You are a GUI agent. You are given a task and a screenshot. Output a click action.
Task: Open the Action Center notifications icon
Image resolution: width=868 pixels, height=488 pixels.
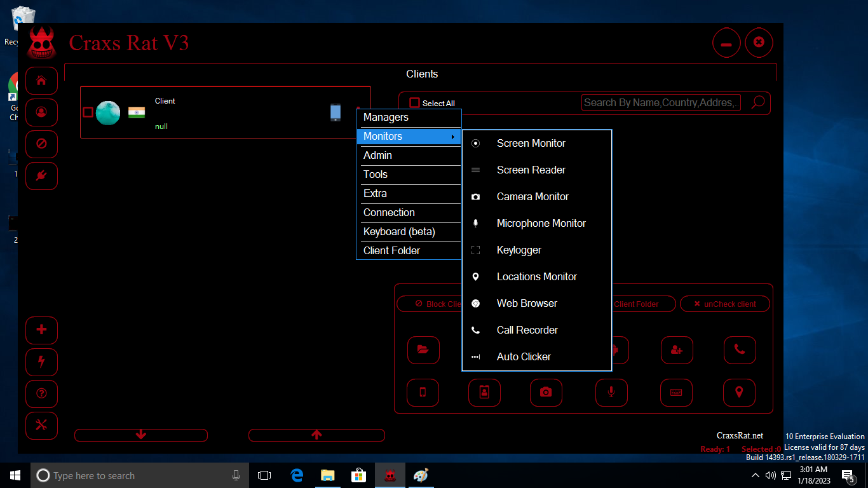(x=847, y=475)
